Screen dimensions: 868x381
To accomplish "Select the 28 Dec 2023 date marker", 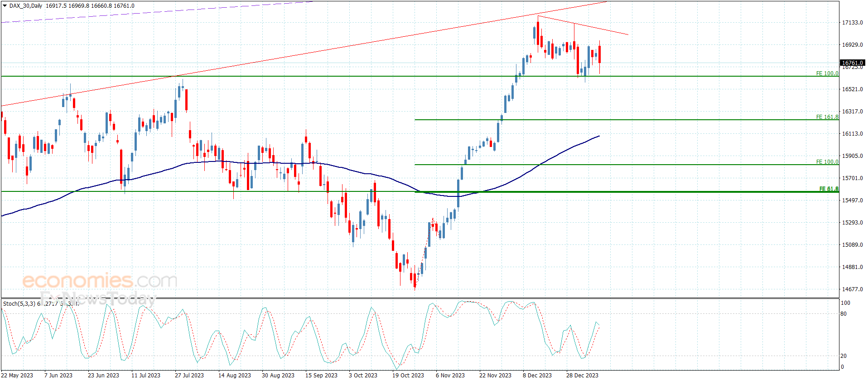I will 582,375.
